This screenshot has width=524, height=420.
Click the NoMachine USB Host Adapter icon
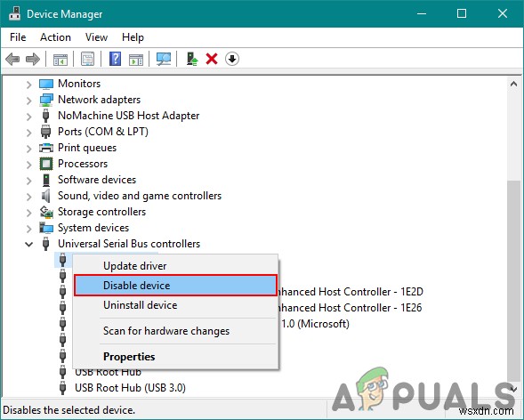point(46,116)
